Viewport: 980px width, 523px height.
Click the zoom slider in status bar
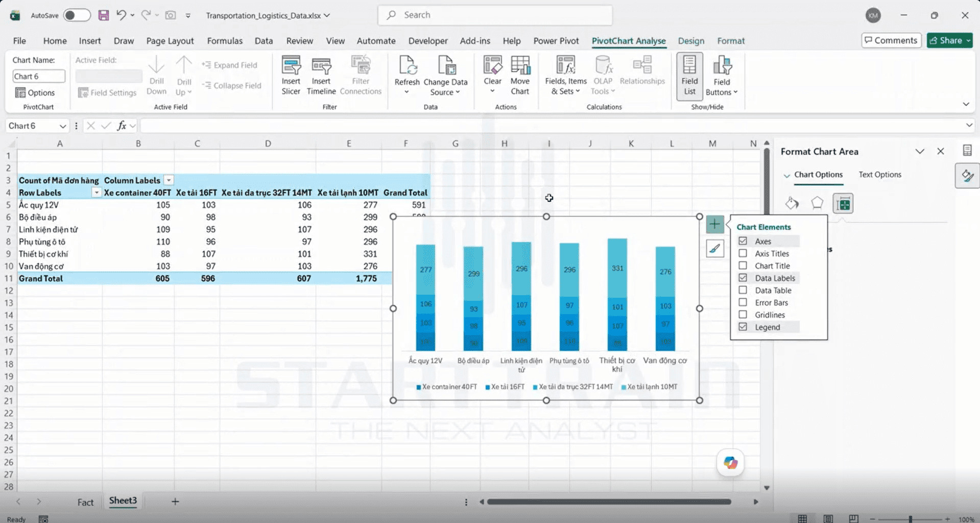910,519
